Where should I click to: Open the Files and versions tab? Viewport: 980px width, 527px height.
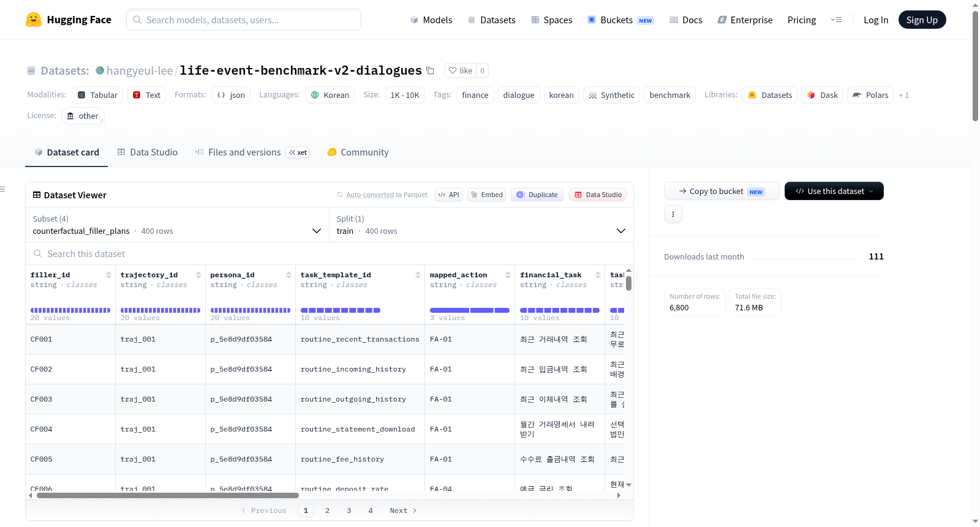(x=252, y=152)
